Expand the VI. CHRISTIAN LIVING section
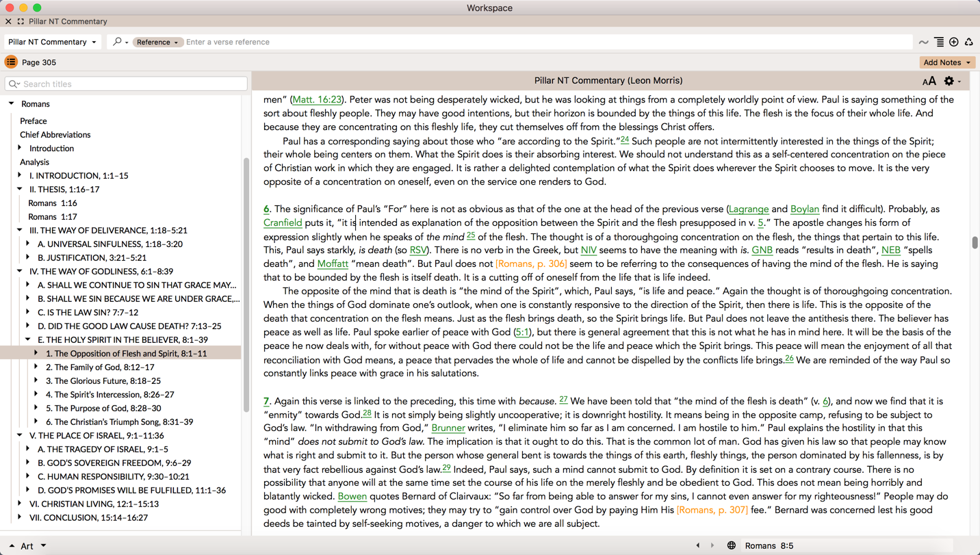980x555 pixels. [20, 504]
